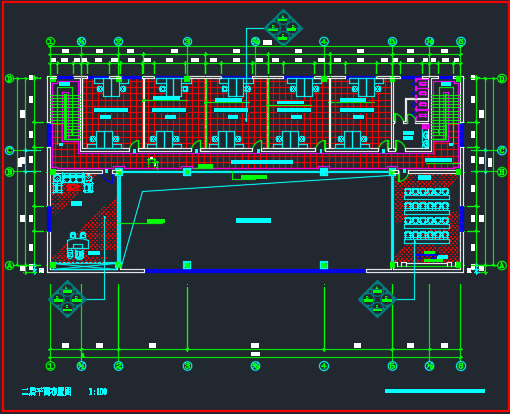510x414 pixels.
Task: Pick grid bubble 1 in the bottom axis row
Action: pos(50,366)
